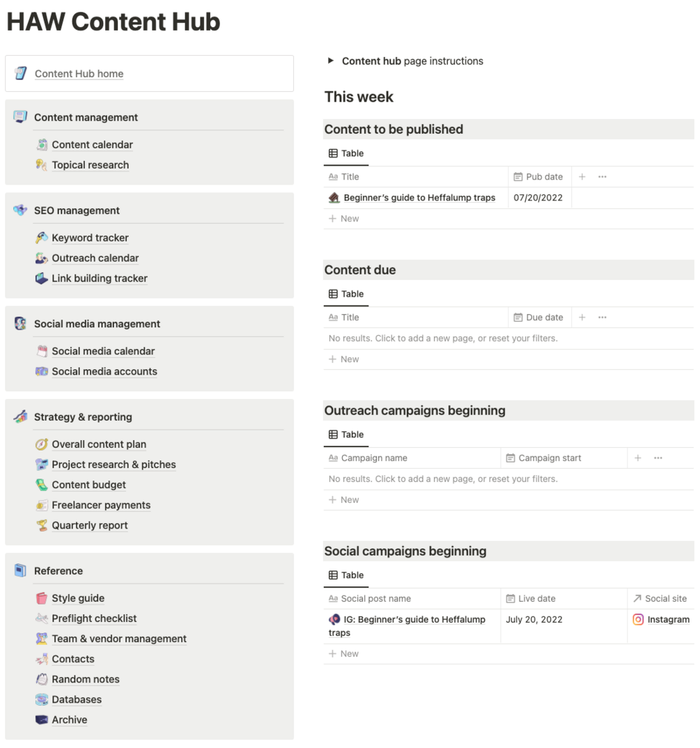
Task: Open the Freelancer payments page link
Action: (x=101, y=505)
